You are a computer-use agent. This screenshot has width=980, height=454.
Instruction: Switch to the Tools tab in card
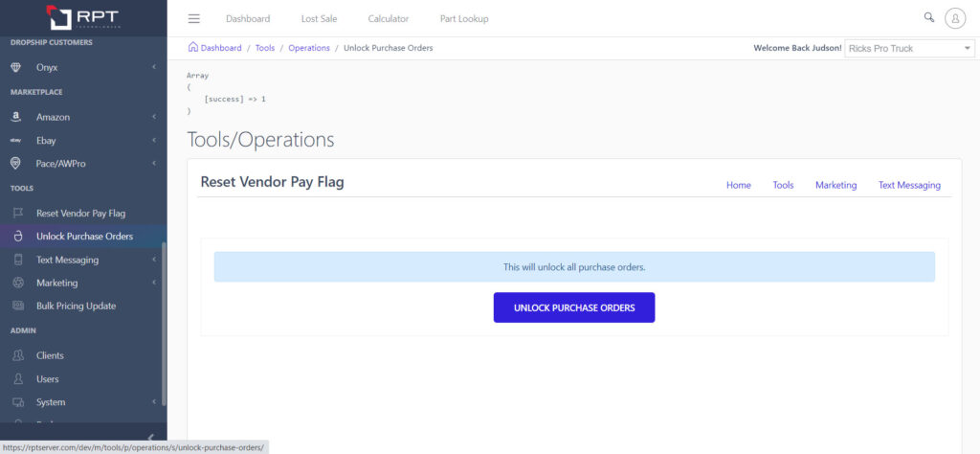(x=783, y=185)
